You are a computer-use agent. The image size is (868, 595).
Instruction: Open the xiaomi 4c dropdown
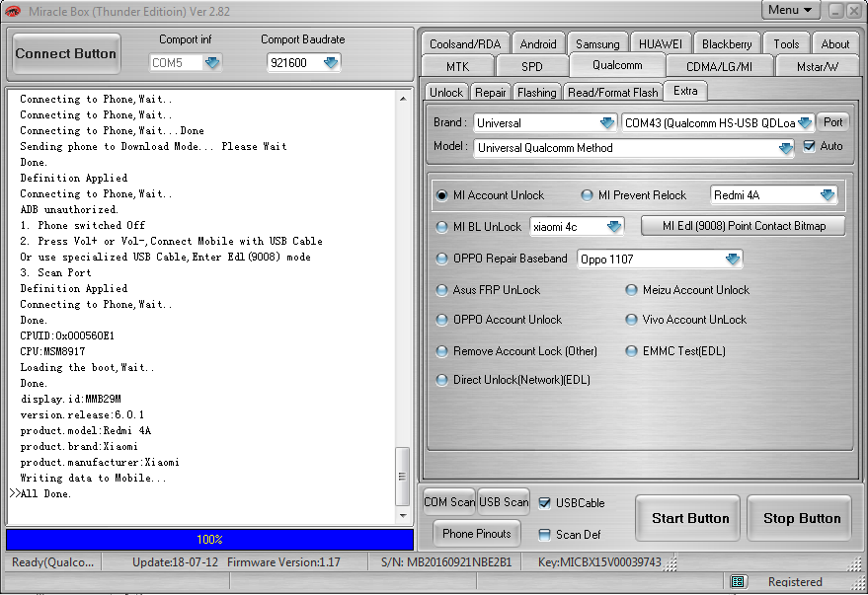click(x=614, y=227)
